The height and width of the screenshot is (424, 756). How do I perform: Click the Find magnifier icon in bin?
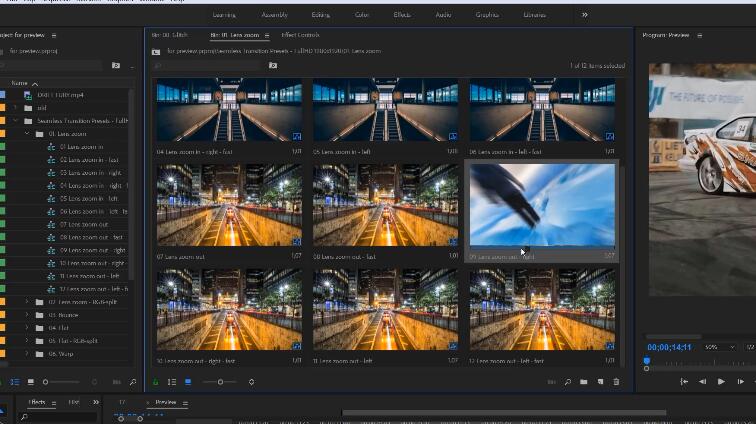coord(567,381)
